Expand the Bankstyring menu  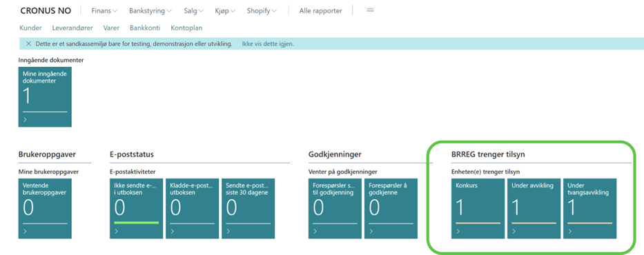(150, 10)
